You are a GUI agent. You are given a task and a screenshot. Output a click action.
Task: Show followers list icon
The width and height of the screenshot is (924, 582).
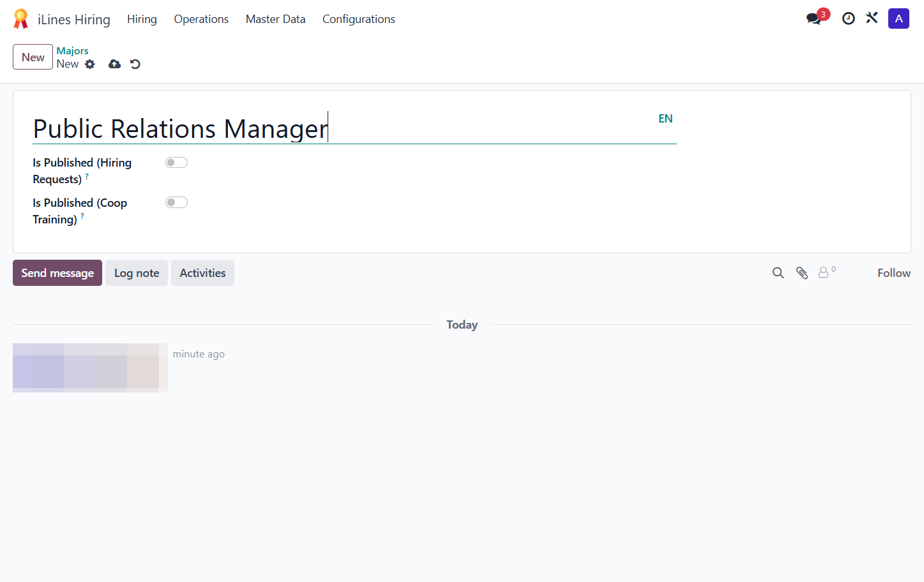(x=827, y=272)
